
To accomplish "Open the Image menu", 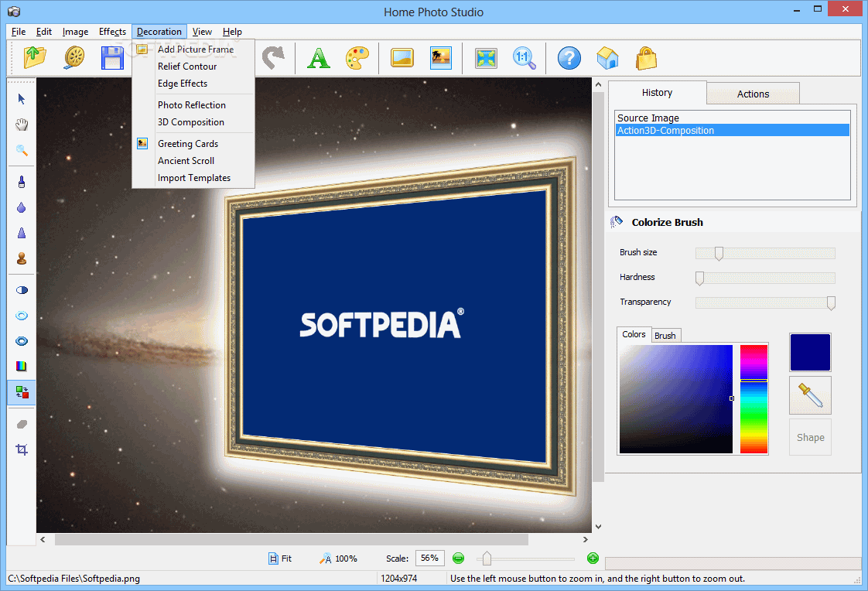I will [75, 32].
